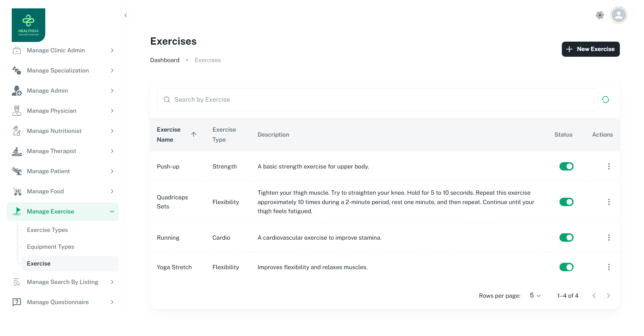Open the user profile avatar
The image size is (644, 336).
(x=619, y=15)
